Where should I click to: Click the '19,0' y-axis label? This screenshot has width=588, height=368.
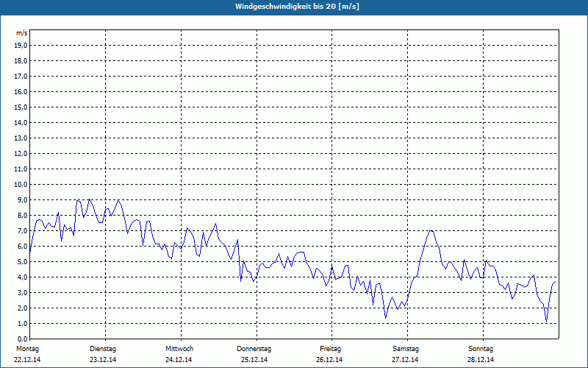(21, 46)
